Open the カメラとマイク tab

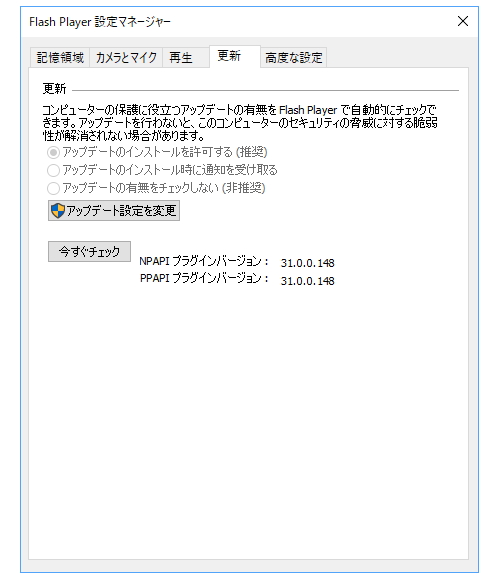pos(126,58)
